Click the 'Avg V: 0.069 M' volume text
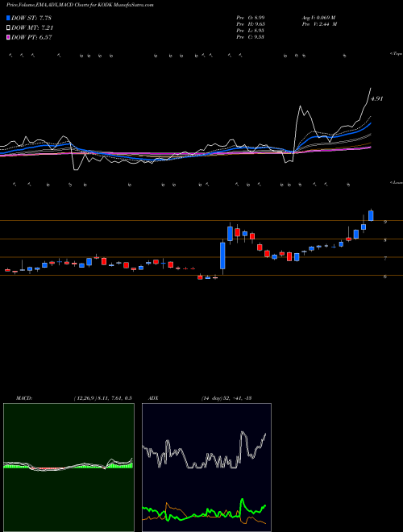 tap(318, 18)
